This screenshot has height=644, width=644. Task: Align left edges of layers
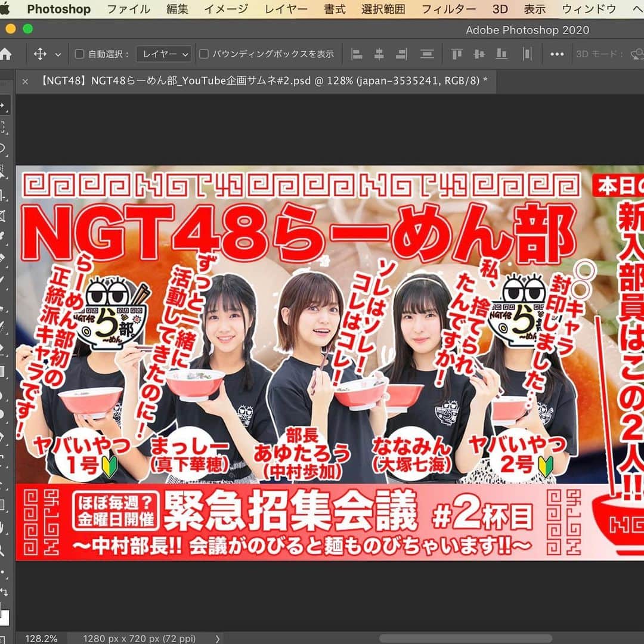tap(357, 54)
